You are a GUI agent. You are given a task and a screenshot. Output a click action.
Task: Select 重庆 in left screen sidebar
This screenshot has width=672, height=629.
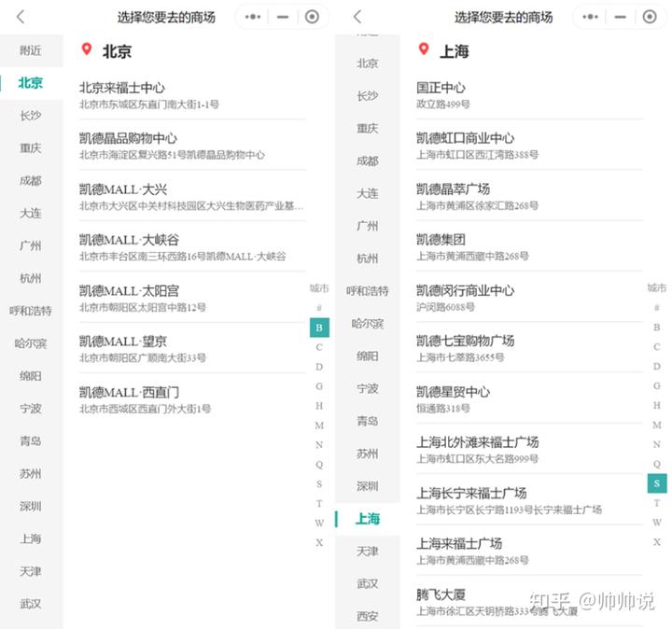[x=31, y=147]
